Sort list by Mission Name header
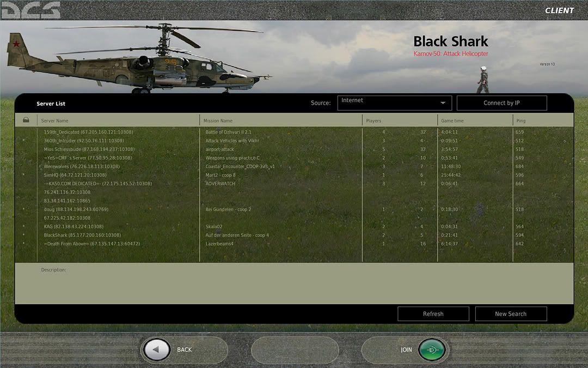588x368 pixels. (218, 120)
